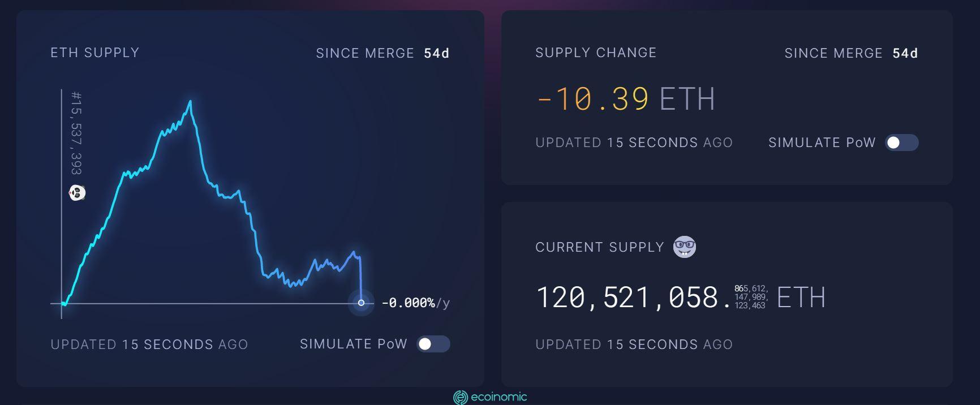Click the 120,521,058 current supply number

coord(627,297)
